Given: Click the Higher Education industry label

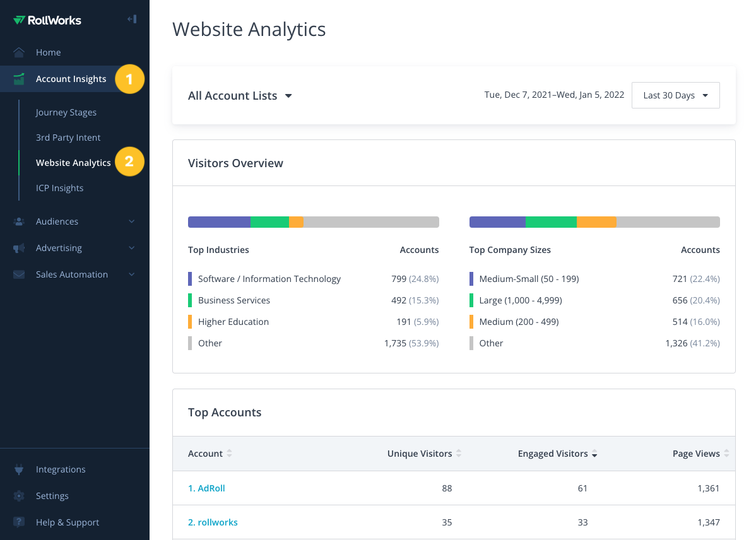Looking at the screenshot, I should pos(233,322).
